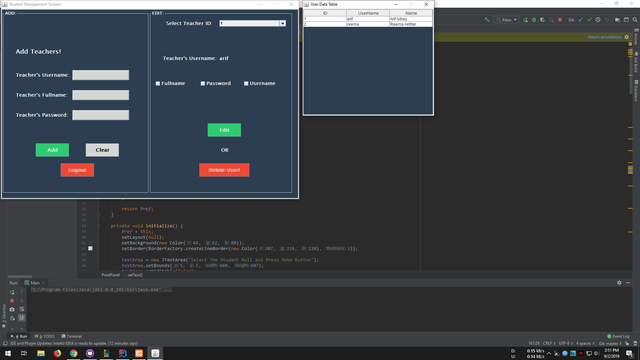Click the ID column header in User Data Table
The image size is (640, 360).
tap(325, 13)
